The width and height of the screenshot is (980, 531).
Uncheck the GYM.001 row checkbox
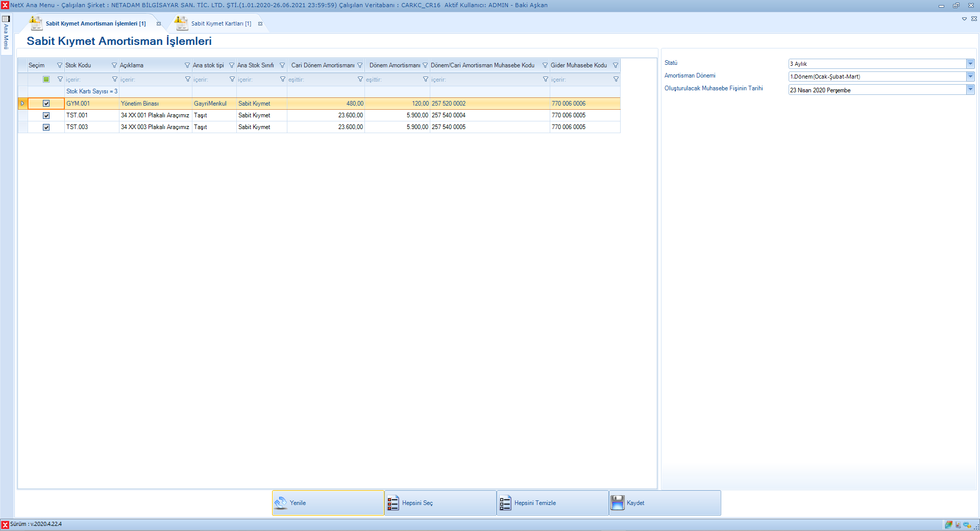coord(46,104)
